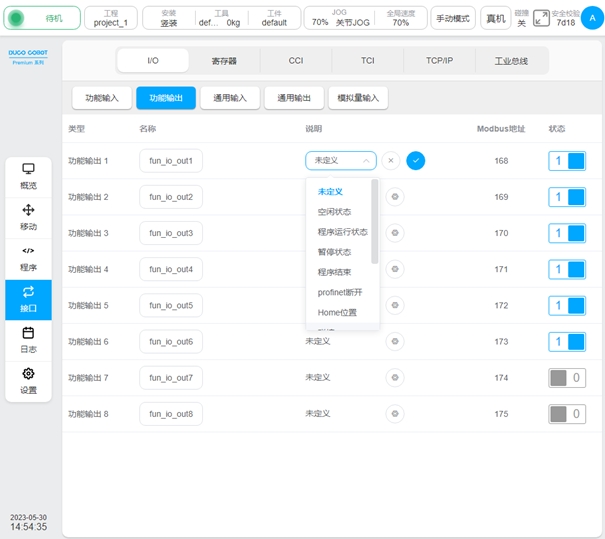Image resolution: width=605 pixels, height=539 pixels.
Task: Click the fun_io_out3 name input field
Action: pos(171,233)
